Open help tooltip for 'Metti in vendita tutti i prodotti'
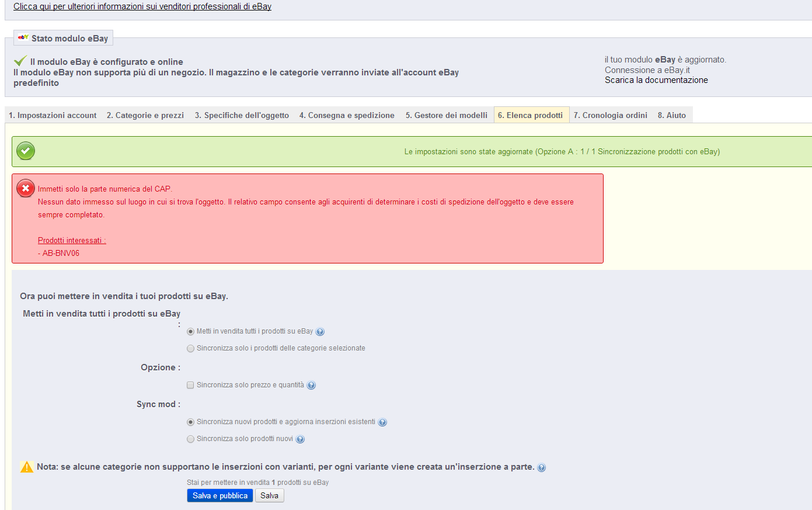This screenshot has width=812, height=510. click(x=320, y=332)
